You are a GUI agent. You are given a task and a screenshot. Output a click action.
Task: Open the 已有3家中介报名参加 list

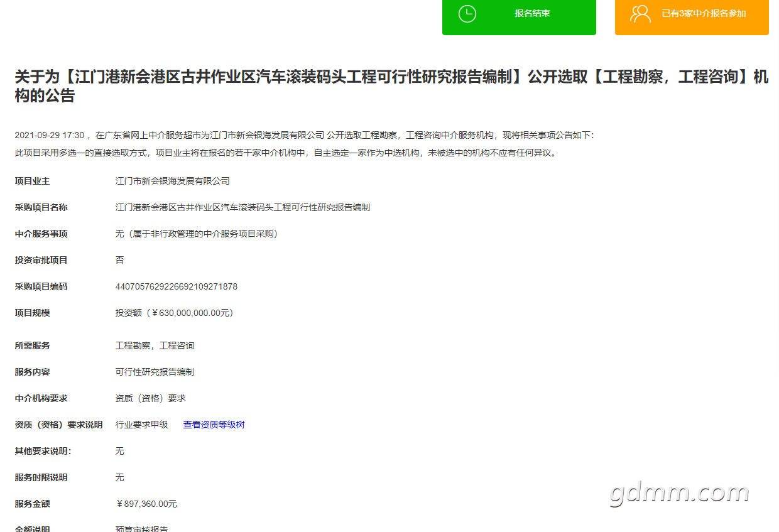(x=704, y=14)
